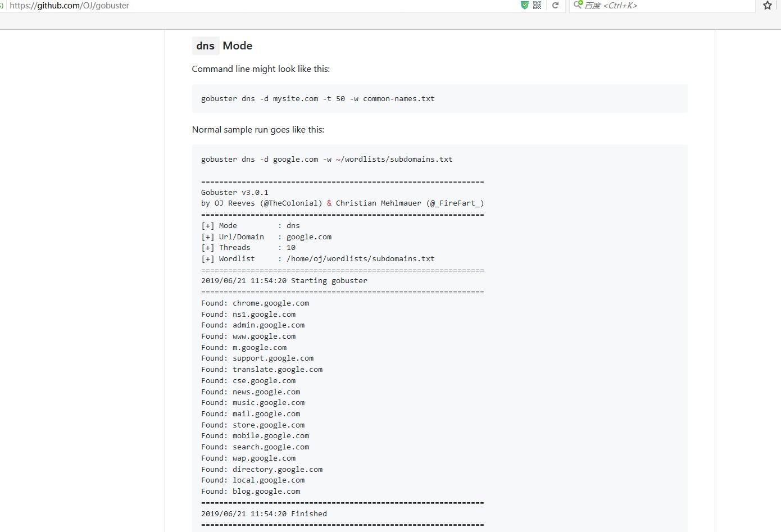Click the search engine magnifier icon
Viewport: 781px width, 532px height.
(578, 5)
